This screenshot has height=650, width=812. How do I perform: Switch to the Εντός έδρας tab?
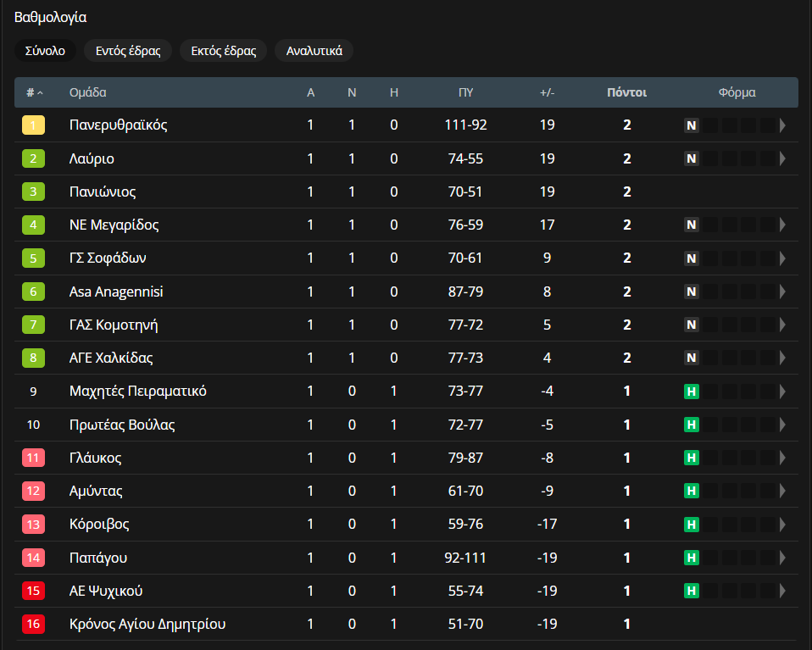128,51
